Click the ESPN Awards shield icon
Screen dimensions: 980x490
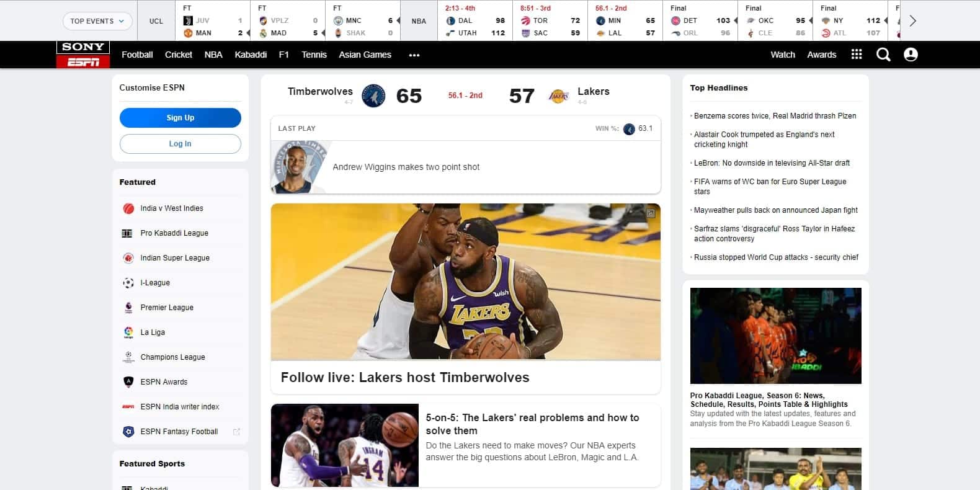pos(128,382)
